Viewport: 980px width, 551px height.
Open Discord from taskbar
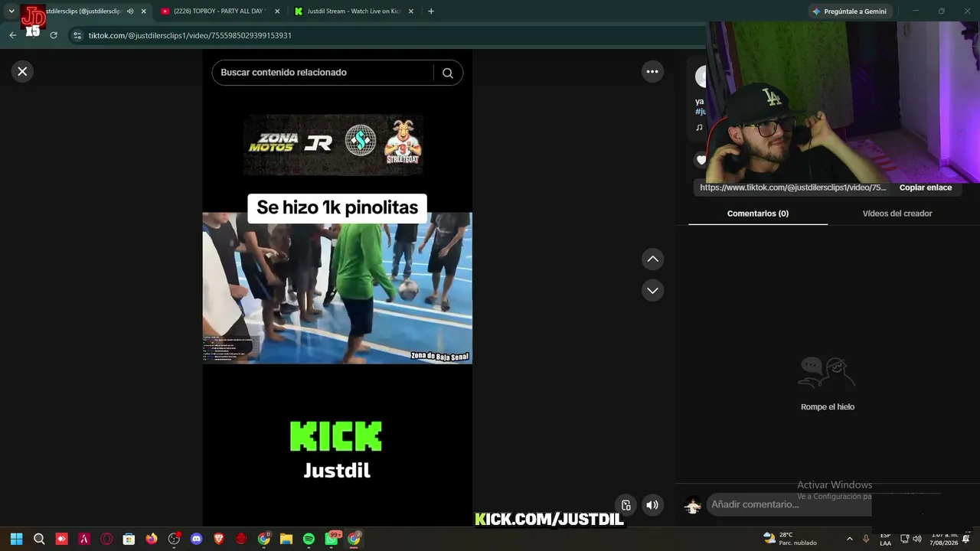click(196, 539)
